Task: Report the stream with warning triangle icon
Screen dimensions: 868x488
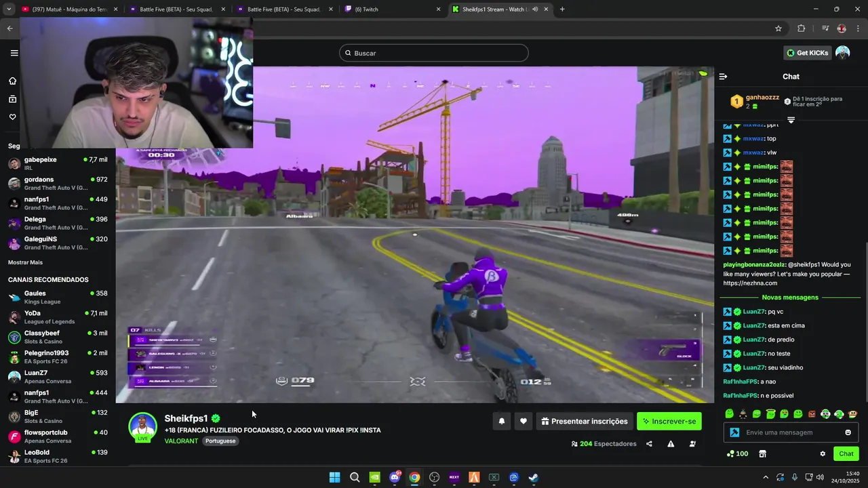Action: tap(671, 444)
